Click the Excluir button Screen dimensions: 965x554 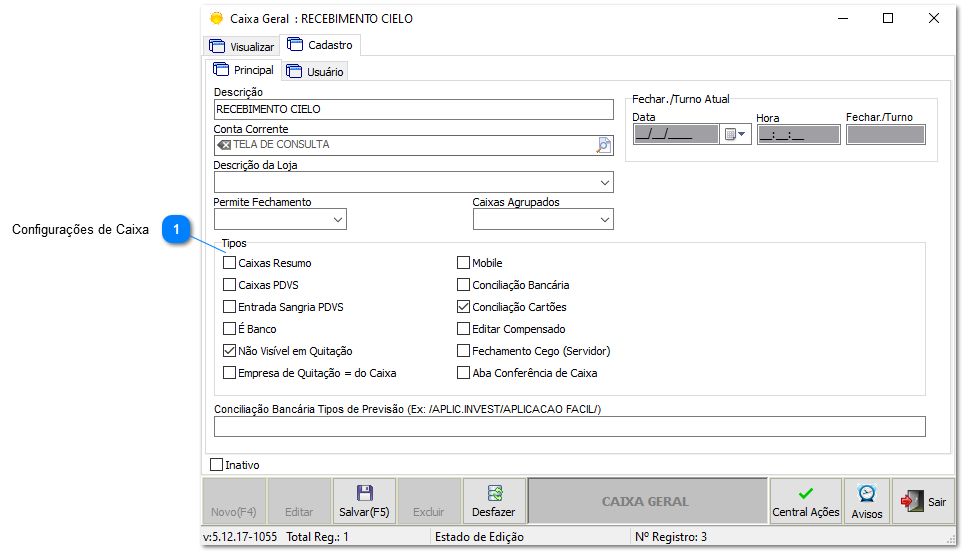429,501
